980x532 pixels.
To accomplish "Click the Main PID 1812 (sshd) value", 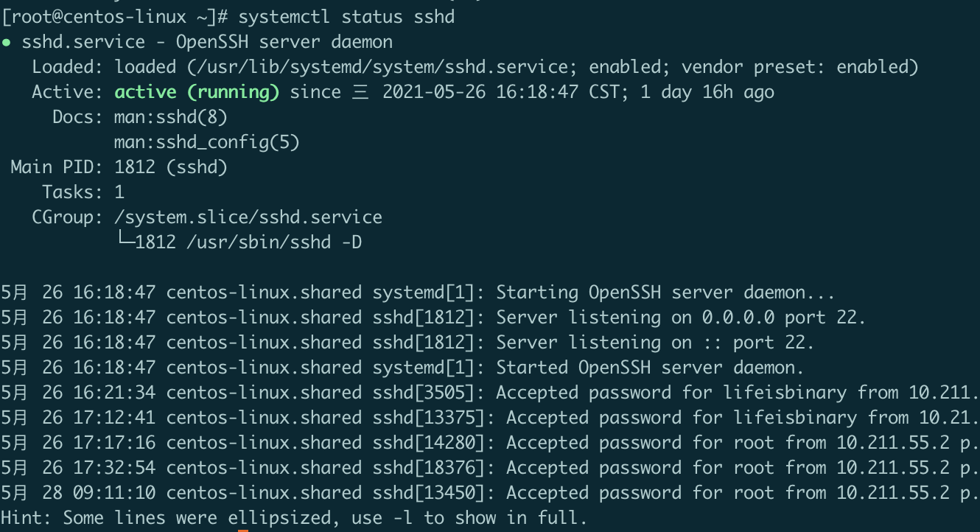I will (171, 167).
